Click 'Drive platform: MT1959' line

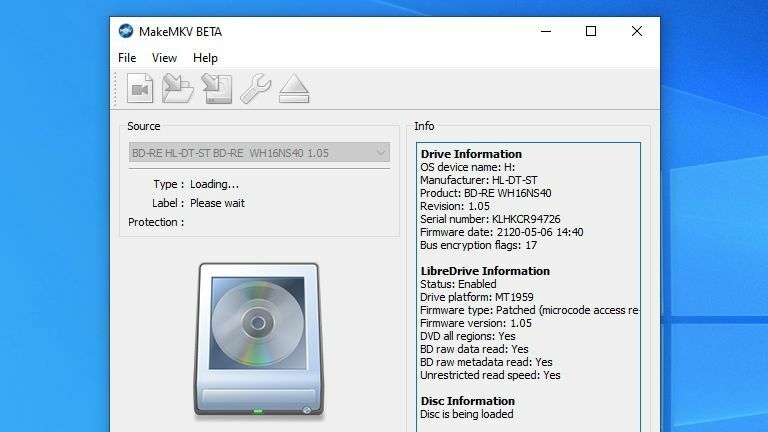tap(477, 297)
